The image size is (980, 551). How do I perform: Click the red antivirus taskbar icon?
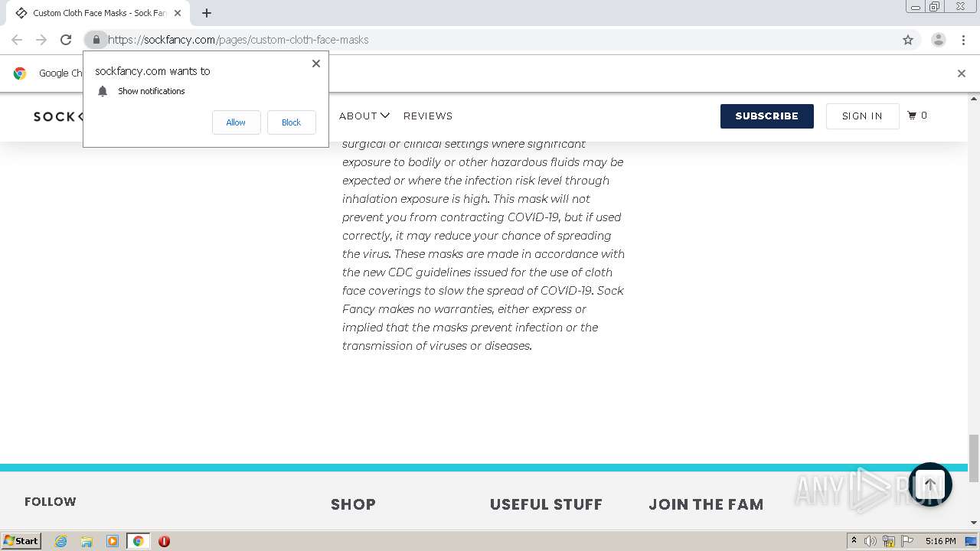(164, 541)
